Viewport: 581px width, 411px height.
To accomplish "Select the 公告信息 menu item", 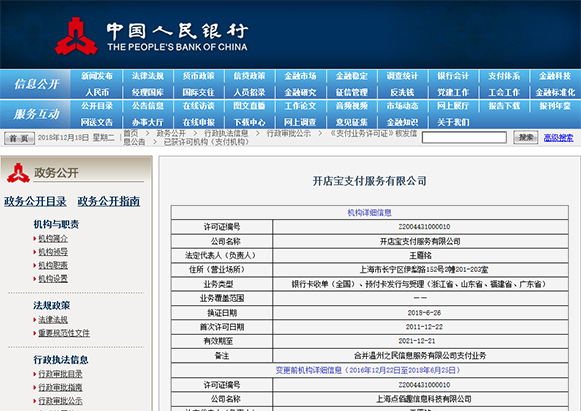I will click(x=148, y=106).
